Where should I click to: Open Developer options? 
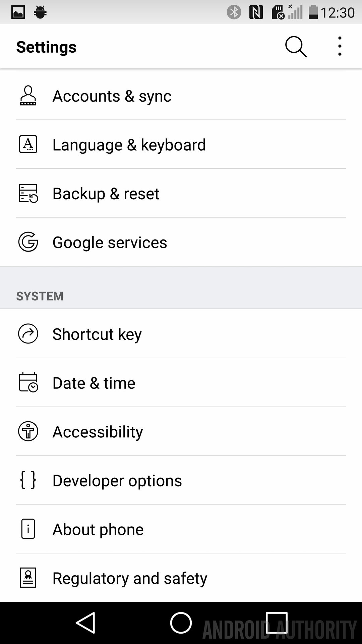coord(117,481)
